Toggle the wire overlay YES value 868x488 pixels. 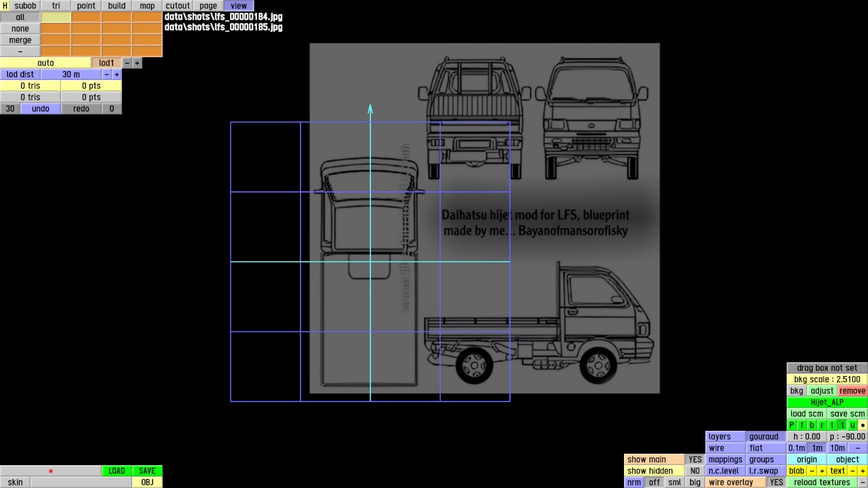point(776,482)
